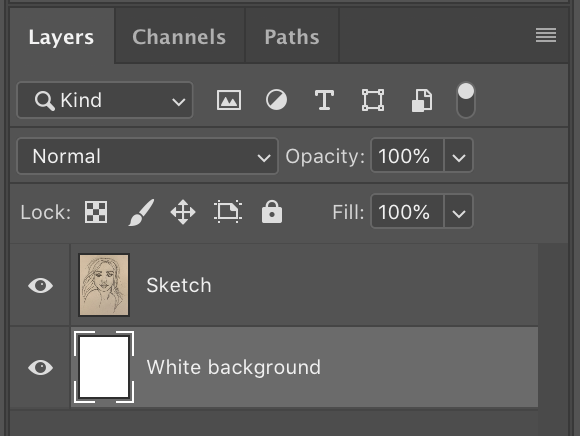Filter for adjustment layers icon
The height and width of the screenshot is (436, 580).
point(276,100)
